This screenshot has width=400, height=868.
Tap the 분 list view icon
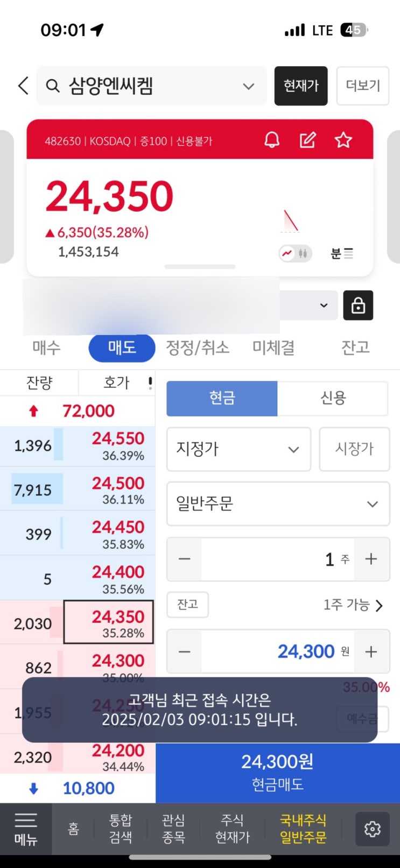pyautogui.click(x=342, y=253)
